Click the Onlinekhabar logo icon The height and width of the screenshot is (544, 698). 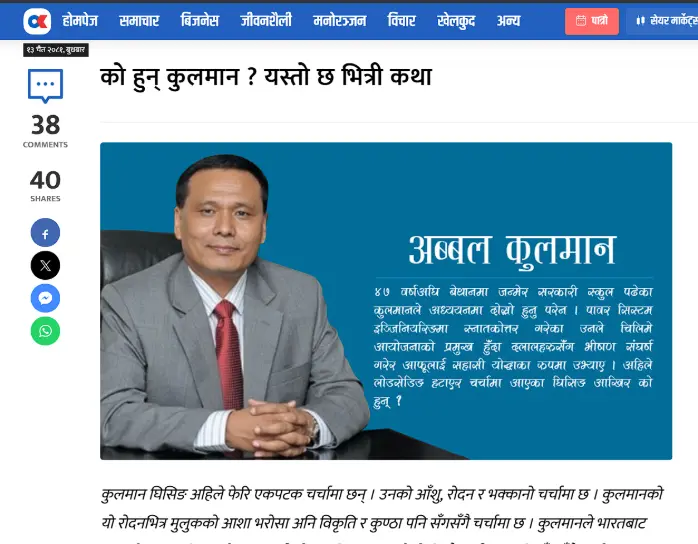pyautogui.click(x=37, y=21)
